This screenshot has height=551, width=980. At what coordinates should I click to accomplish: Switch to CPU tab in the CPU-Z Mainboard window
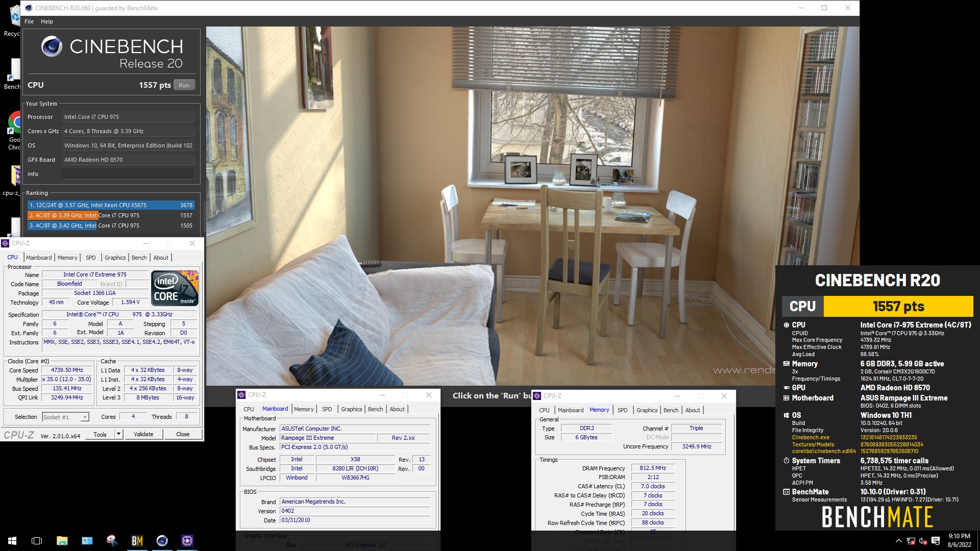(x=249, y=409)
